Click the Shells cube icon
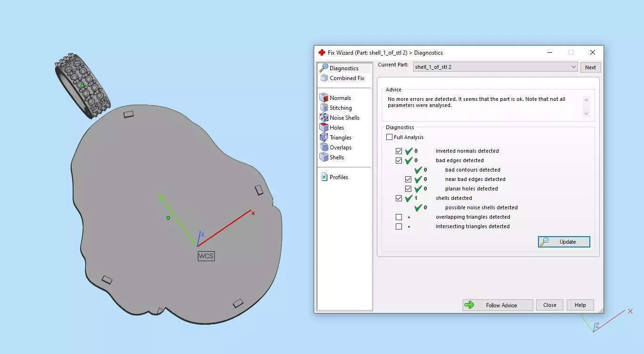The image size is (644, 354). pyautogui.click(x=324, y=157)
